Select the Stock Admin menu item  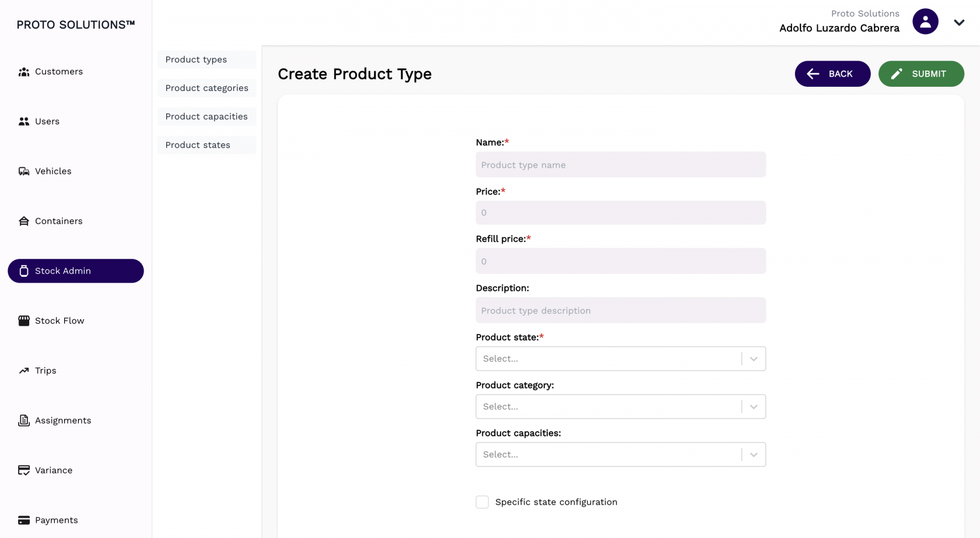[76, 271]
